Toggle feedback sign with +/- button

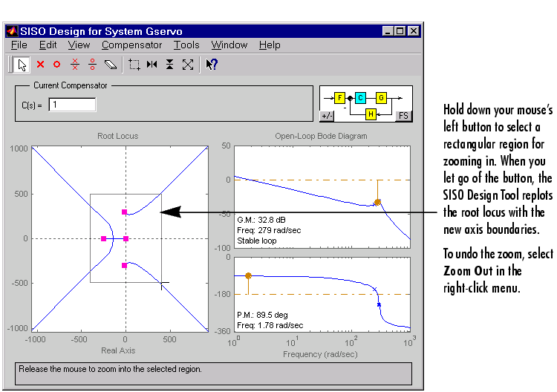click(x=327, y=116)
